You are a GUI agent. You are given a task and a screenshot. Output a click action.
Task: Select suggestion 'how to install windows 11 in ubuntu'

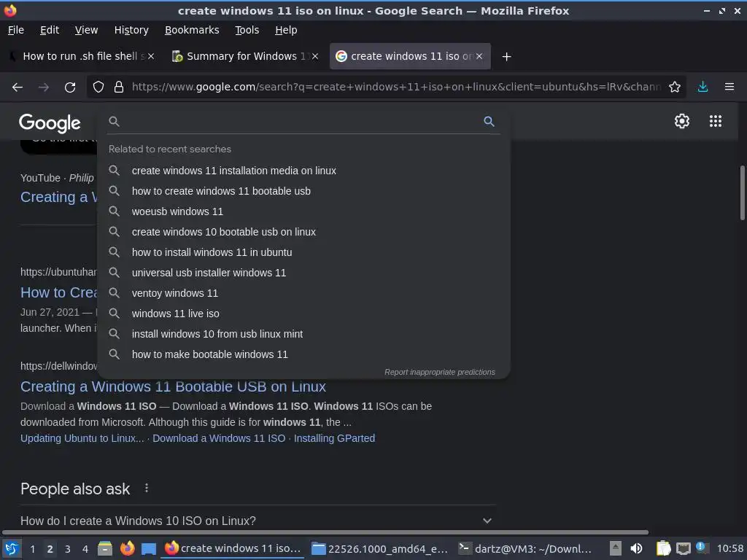click(x=303, y=252)
